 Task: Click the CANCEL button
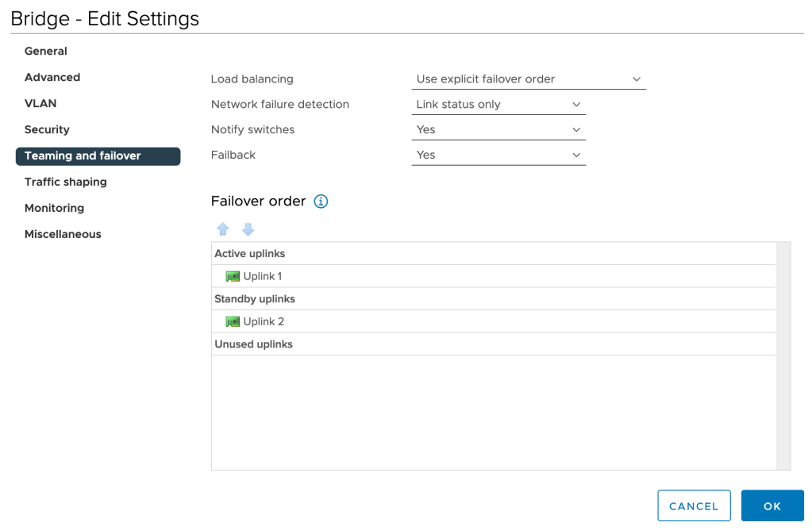pyautogui.click(x=694, y=506)
